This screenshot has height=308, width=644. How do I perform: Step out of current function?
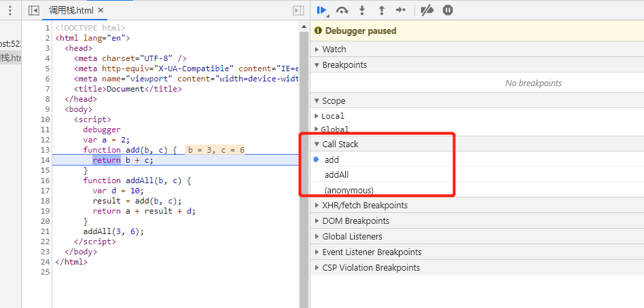coord(382,10)
